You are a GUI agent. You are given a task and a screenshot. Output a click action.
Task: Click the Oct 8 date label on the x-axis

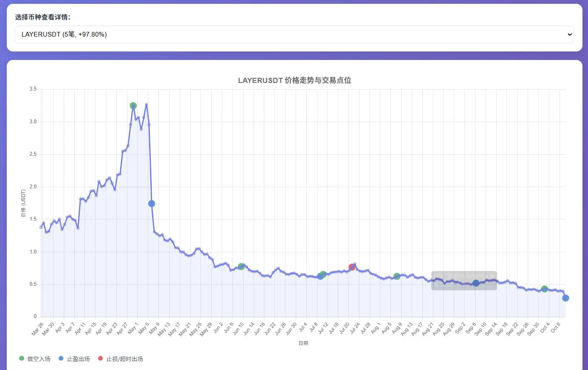[x=555, y=328]
